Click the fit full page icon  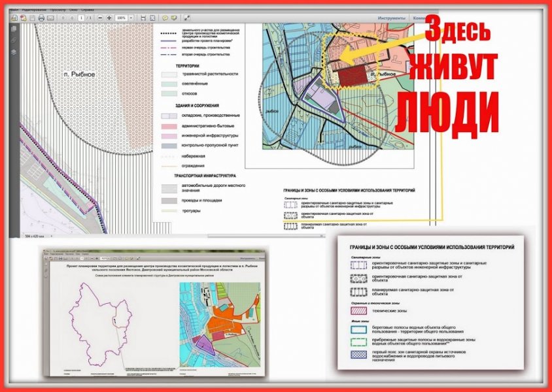tap(152, 18)
